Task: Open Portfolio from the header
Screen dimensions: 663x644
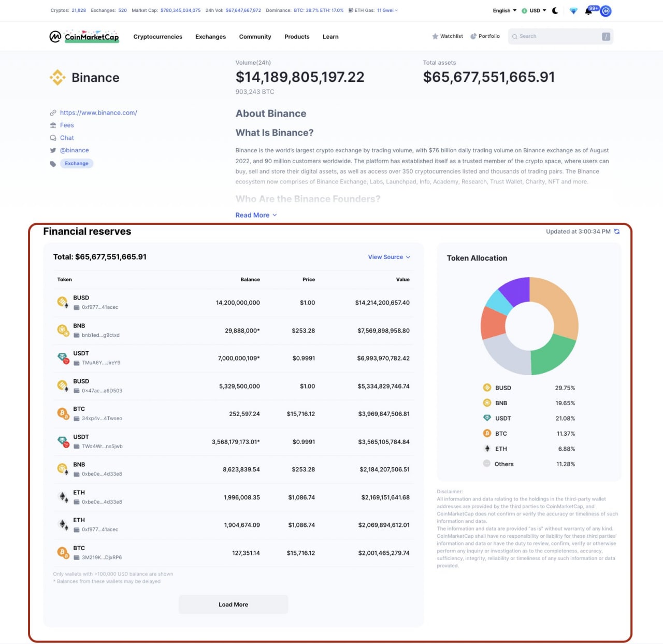Action: tap(485, 36)
